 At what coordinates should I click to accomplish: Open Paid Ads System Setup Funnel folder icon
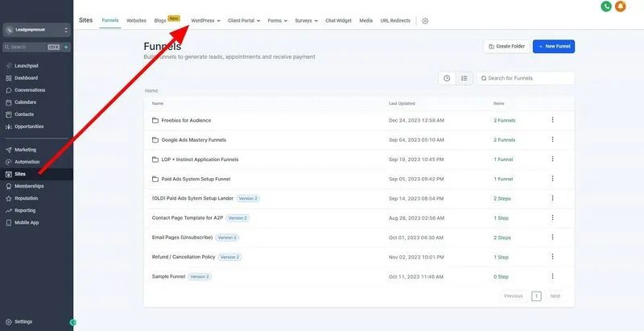(155, 179)
